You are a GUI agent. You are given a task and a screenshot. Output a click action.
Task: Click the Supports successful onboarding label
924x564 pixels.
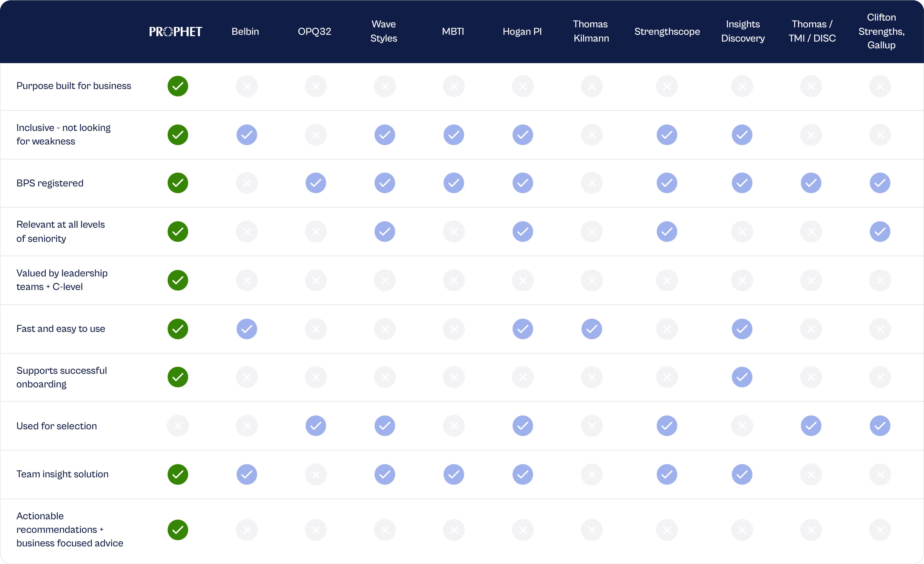tap(61, 377)
